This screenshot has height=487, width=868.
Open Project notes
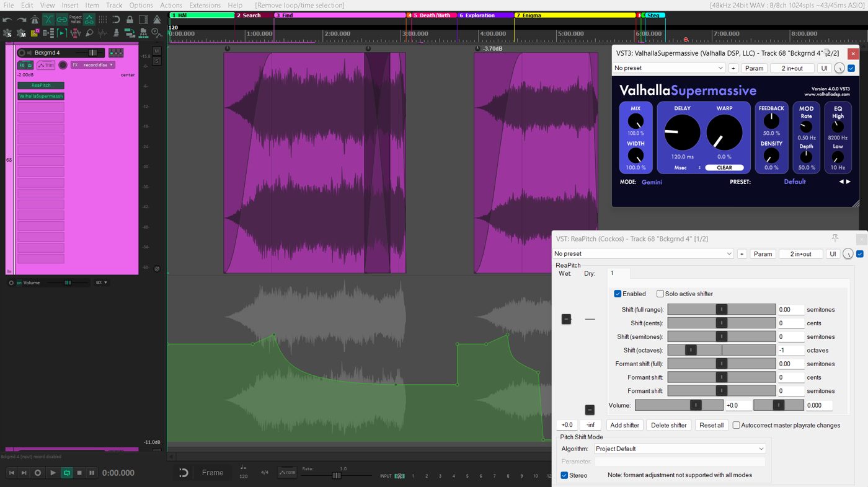[76, 20]
